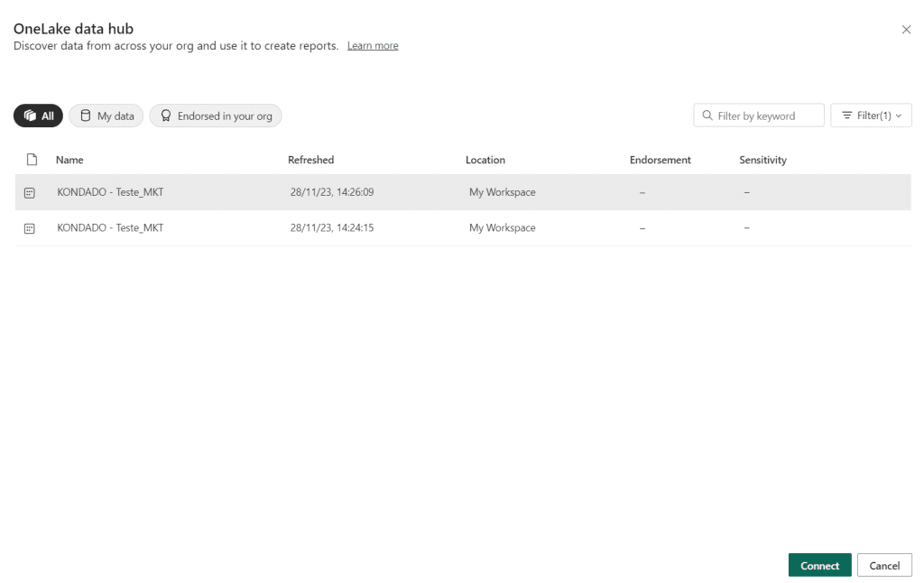The width and height of the screenshot is (924, 583).
Task: Focus the Filter by keyword field
Action: pos(767,116)
